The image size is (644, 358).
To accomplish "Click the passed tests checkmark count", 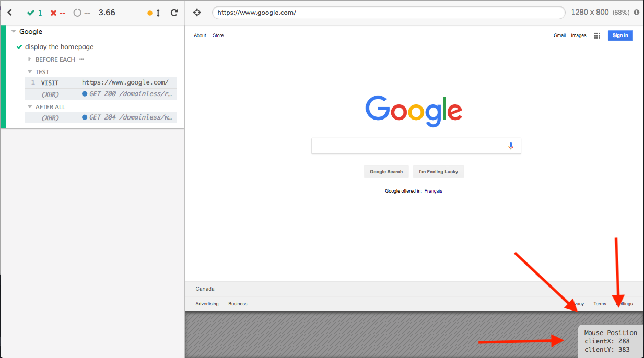I will point(34,13).
